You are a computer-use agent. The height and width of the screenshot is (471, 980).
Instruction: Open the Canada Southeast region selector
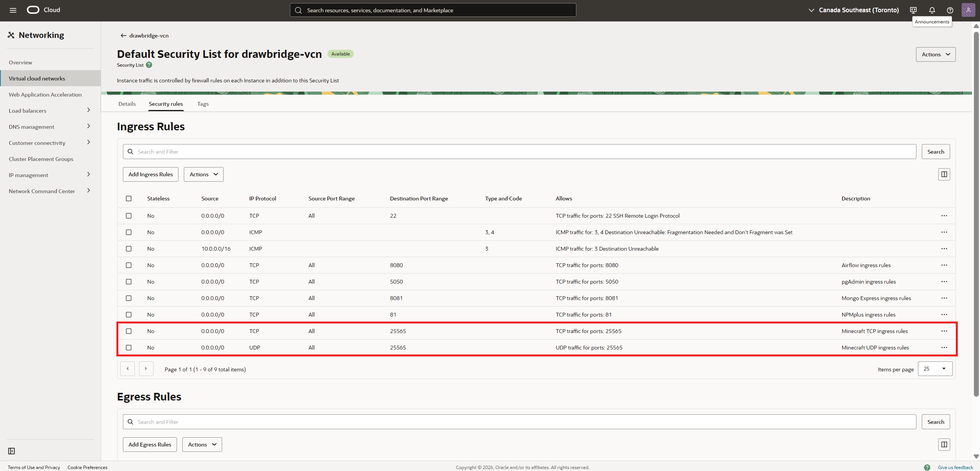[854, 10]
